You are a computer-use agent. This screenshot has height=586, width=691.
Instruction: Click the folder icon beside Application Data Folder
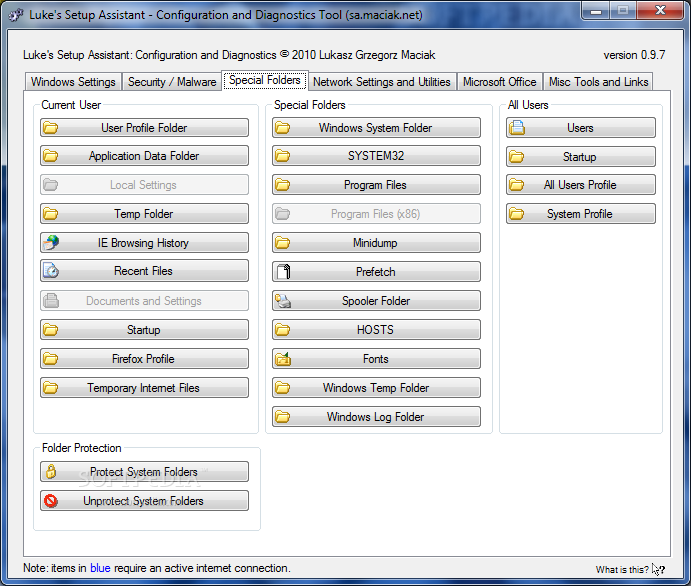pos(51,156)
